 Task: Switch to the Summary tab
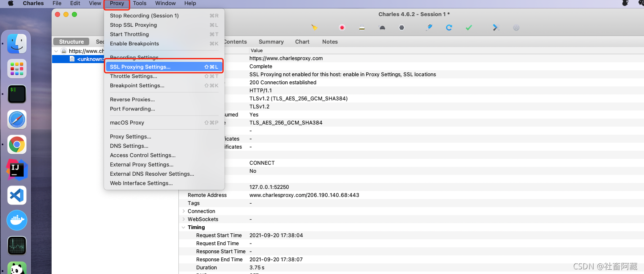[x=271, y=42]
